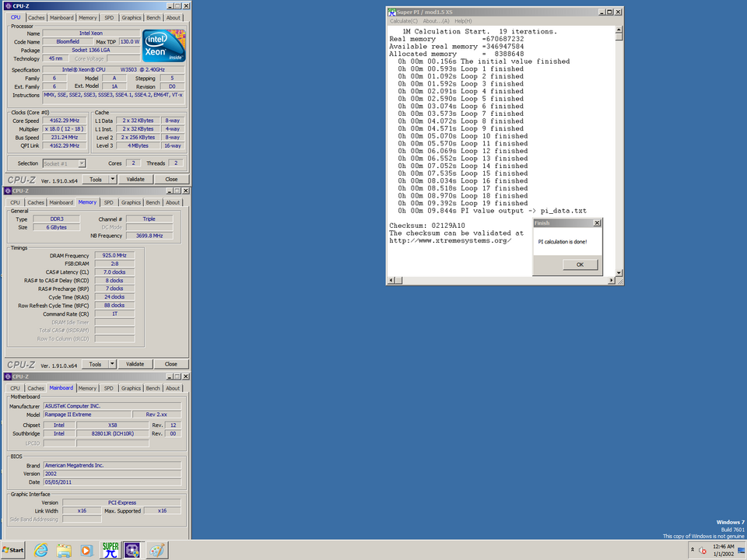Select the Caches tab in the bottom CPU-Z window

pyautogui.click(x=36, y=388)
